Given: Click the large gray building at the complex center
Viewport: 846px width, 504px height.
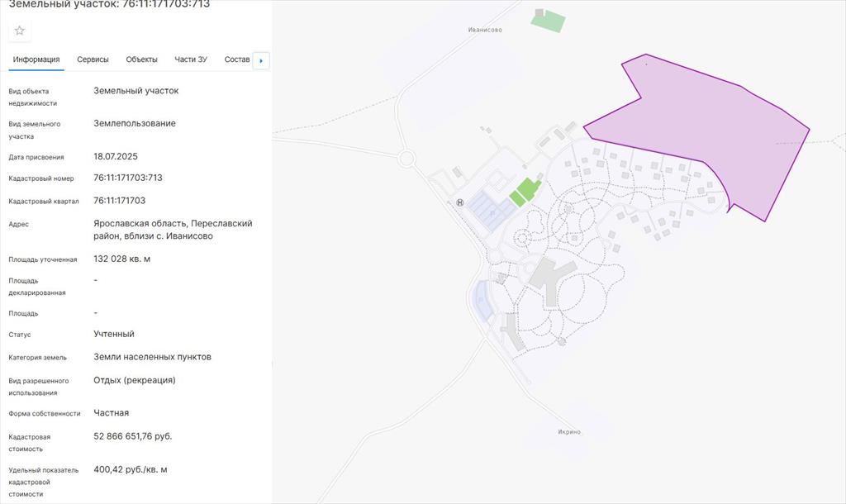Looking at the screenshot, I should point(544,273).
